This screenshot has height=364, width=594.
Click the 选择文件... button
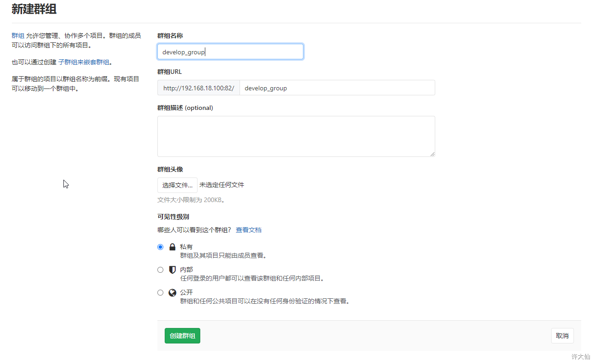tap(177, 185)
